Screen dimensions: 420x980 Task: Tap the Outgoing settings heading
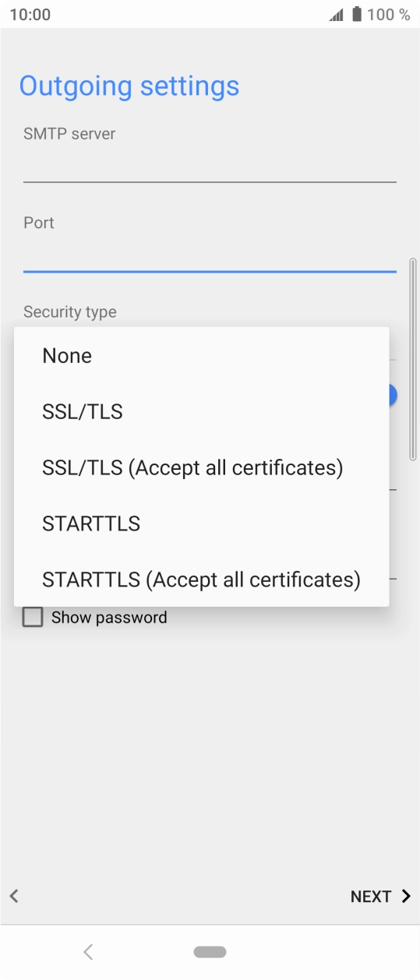pos(129,86)
